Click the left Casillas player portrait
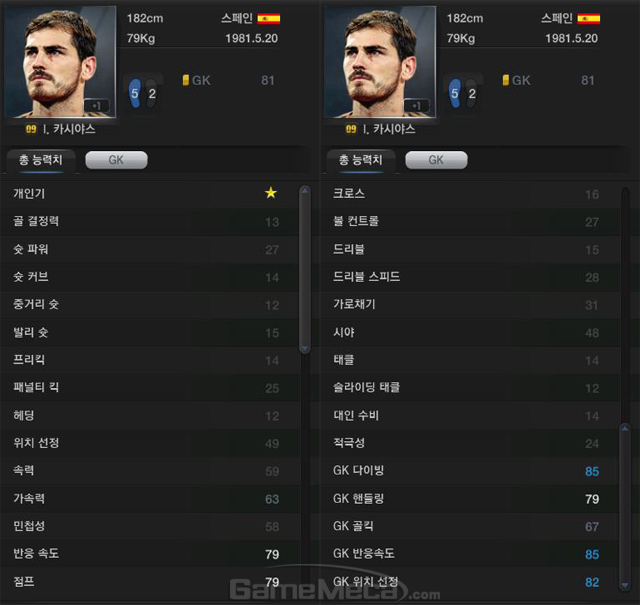This screenshot has width=640, height=605. (x=60, y=62)
